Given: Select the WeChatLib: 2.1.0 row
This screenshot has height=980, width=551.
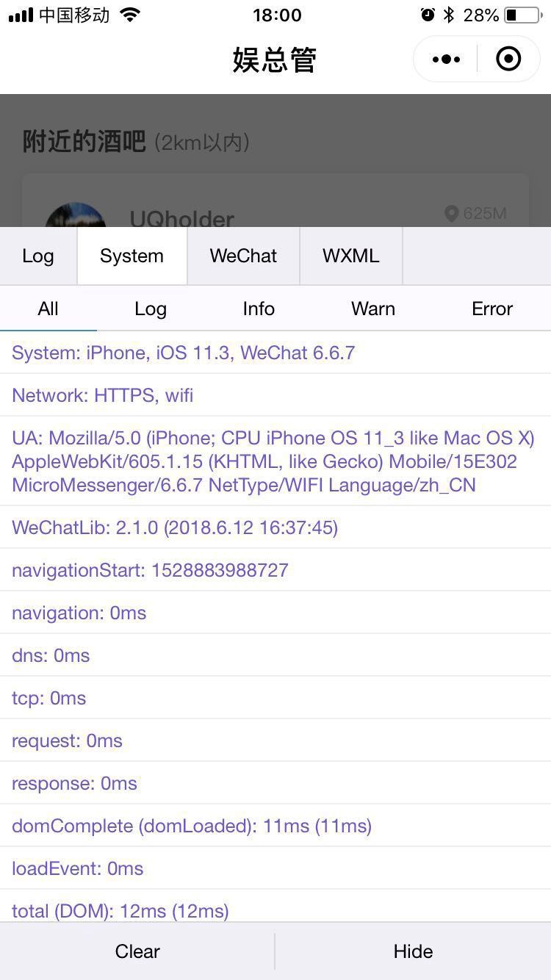Looking at the screenshot, I should [275, 527].
